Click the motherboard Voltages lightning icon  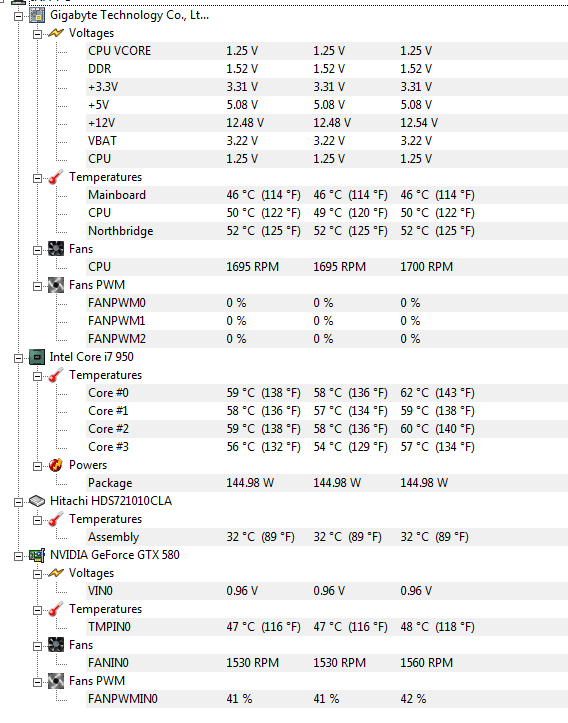click(56, 33)
